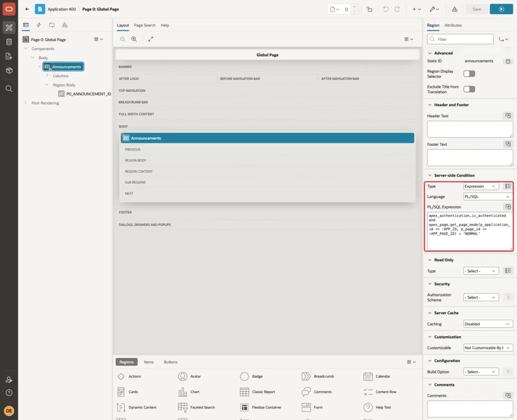The height and width of the screenshot is (420, 517).
Task: Open Server-side Condition Type dropdown
Action: (x=481, y=186)
